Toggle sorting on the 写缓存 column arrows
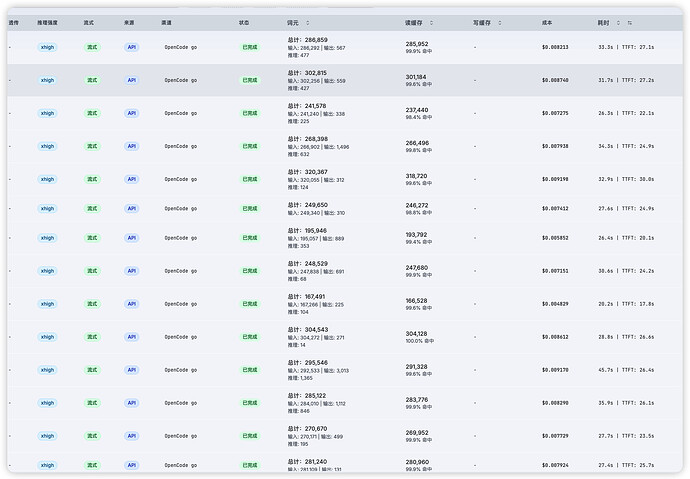Image resolution: width=690 pixels, height=479 pixels. pos(499,23)
